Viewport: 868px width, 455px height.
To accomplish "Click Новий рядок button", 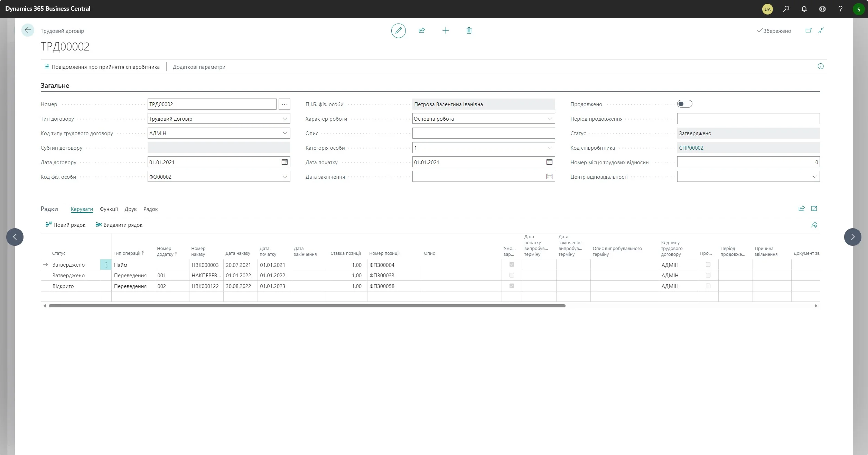I will click(x=66, y=225).
